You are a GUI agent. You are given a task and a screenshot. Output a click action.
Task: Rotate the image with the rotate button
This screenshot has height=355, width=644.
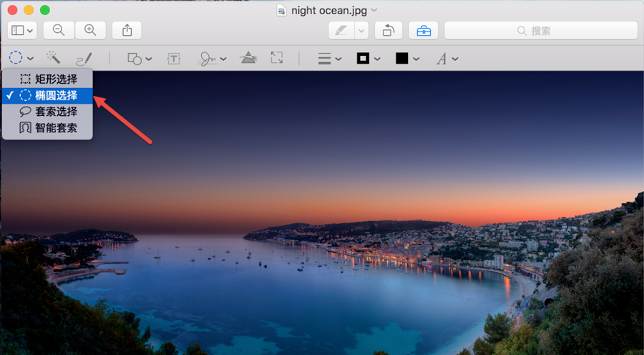click(x=389, y=30)
